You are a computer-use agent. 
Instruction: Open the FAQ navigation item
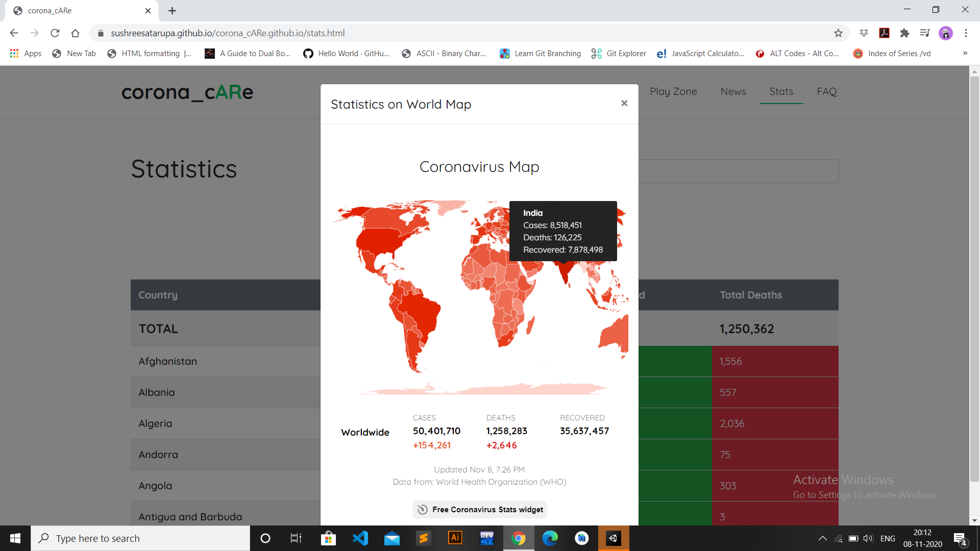(x=826, y=91)
